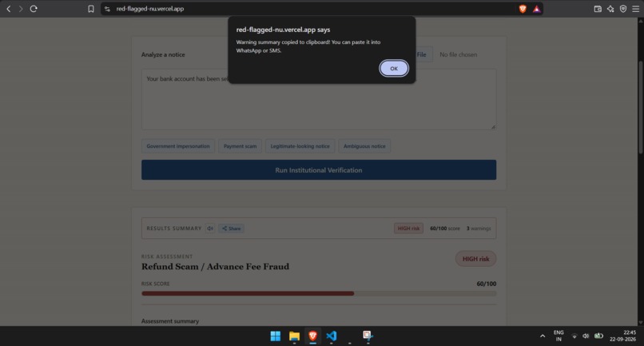Click the Assessment summary label

tap(170, 321)
